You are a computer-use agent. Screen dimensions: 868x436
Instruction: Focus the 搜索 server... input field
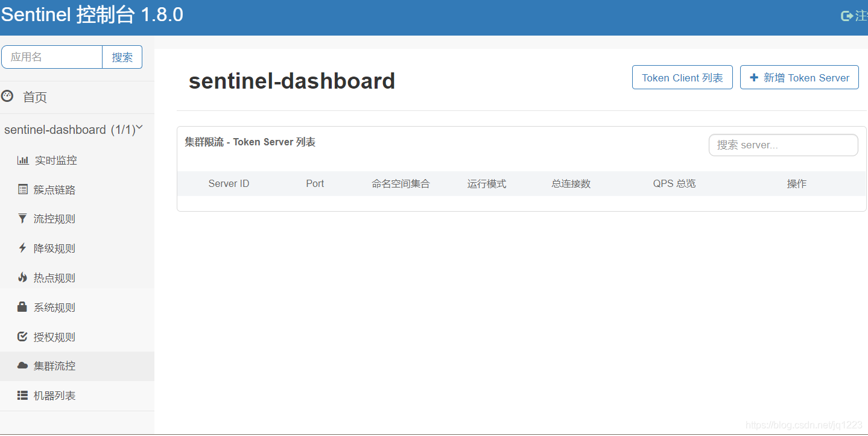coord(783,145)
